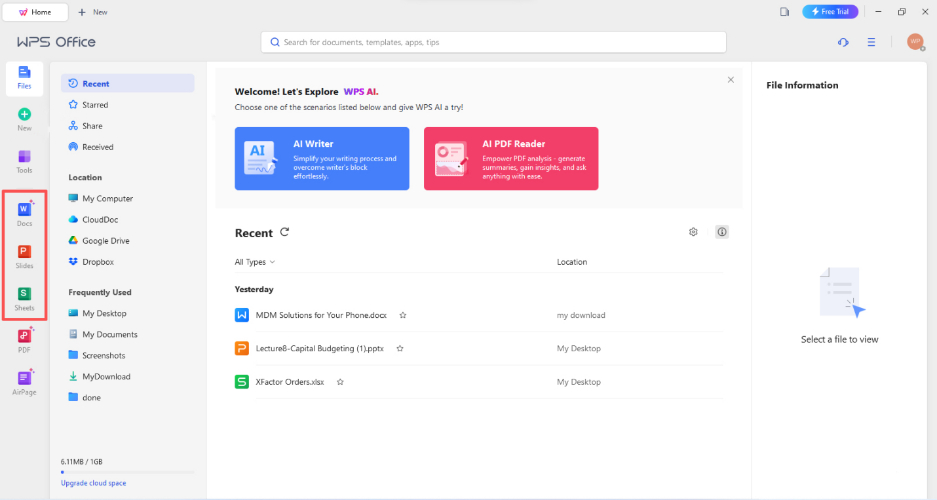937x500 pixels.
Task: Click the search documents field
Action: pyautogui.click(x=494, y=42)
